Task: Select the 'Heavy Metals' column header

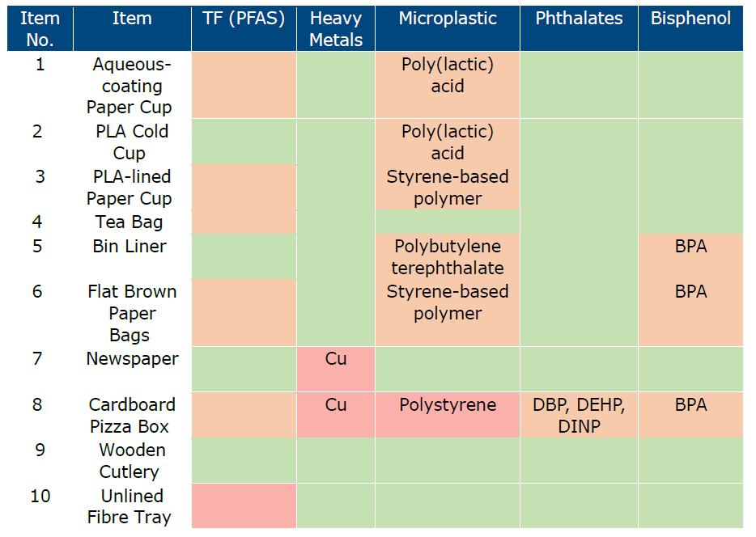Action: click(x=336, y=29)
